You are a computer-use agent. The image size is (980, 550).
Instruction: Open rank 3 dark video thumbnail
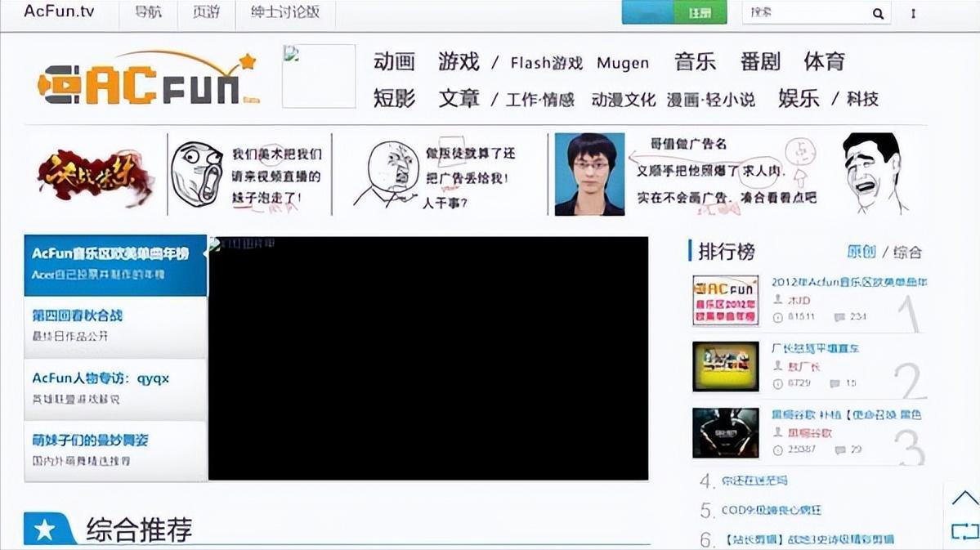pyautogui.click(x=726, y=432)
